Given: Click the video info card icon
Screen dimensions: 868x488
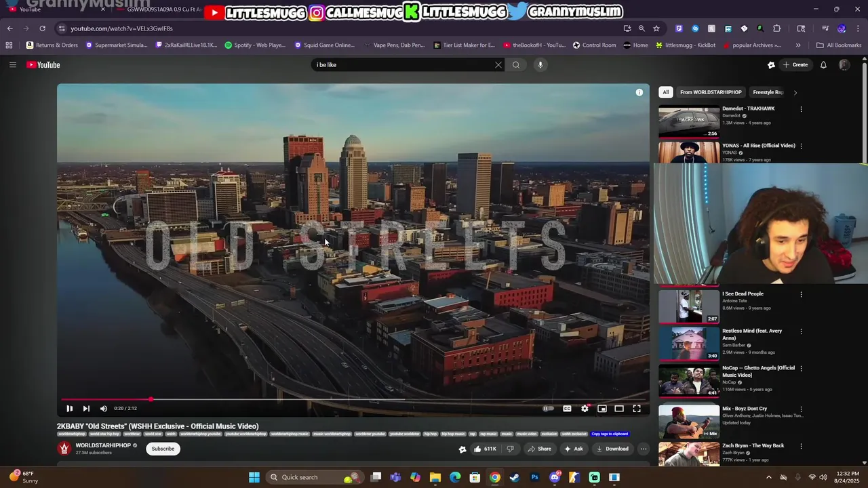Looking at the screenshot, I should (x=639, y=92).
